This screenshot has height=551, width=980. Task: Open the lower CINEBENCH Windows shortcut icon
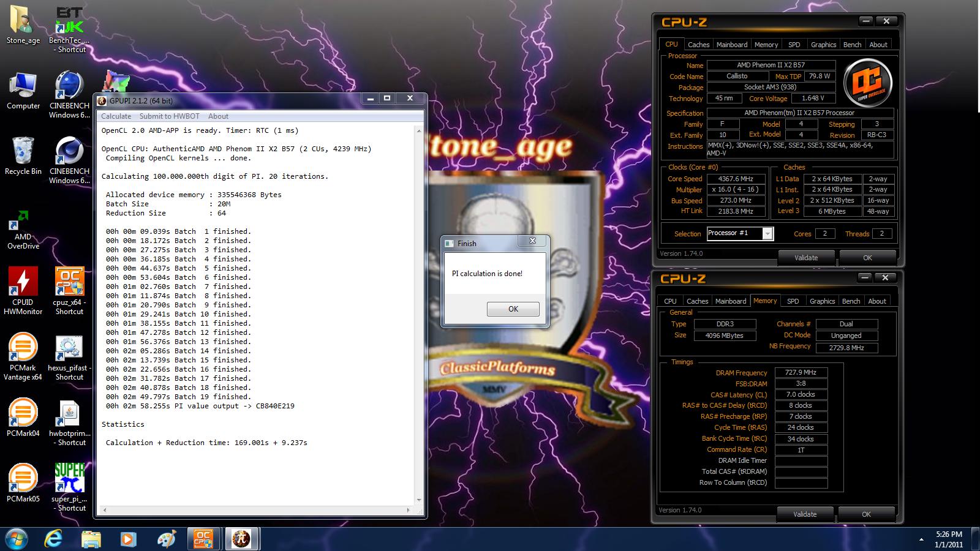click(x=69, y=160)
